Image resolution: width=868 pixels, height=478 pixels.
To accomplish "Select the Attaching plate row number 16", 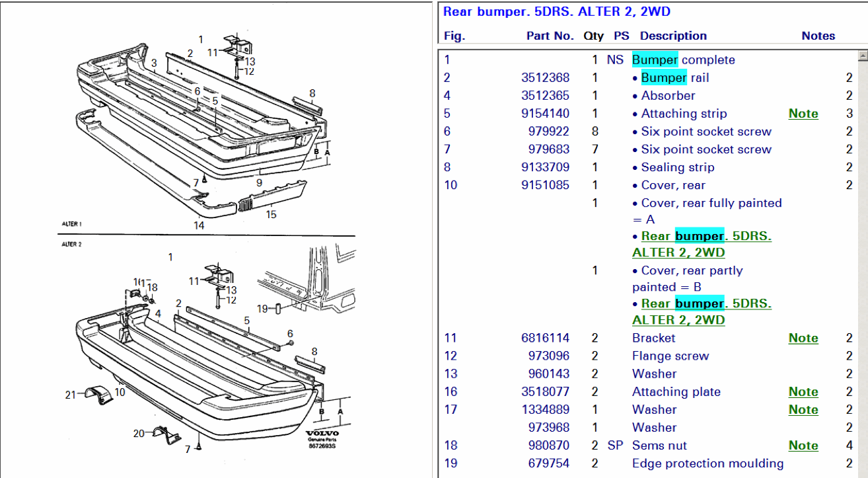I will click(451, 392).
